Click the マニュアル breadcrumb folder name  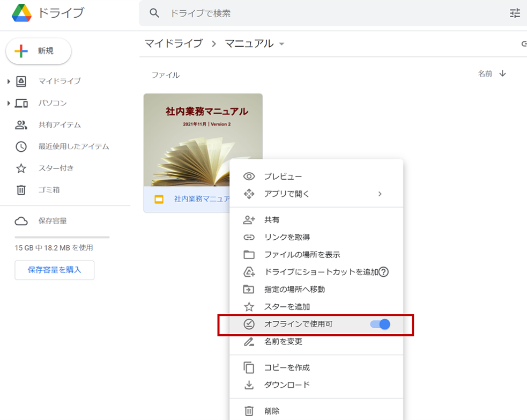(249, 43)
